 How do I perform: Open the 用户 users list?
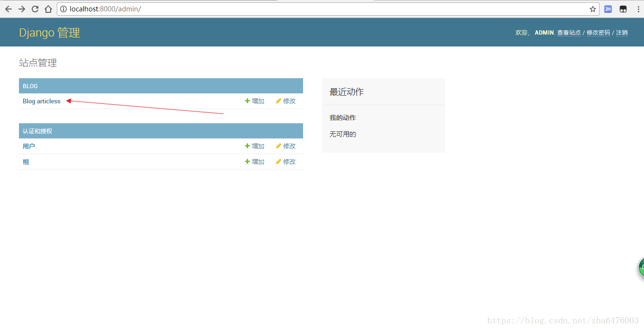[29, 146]
